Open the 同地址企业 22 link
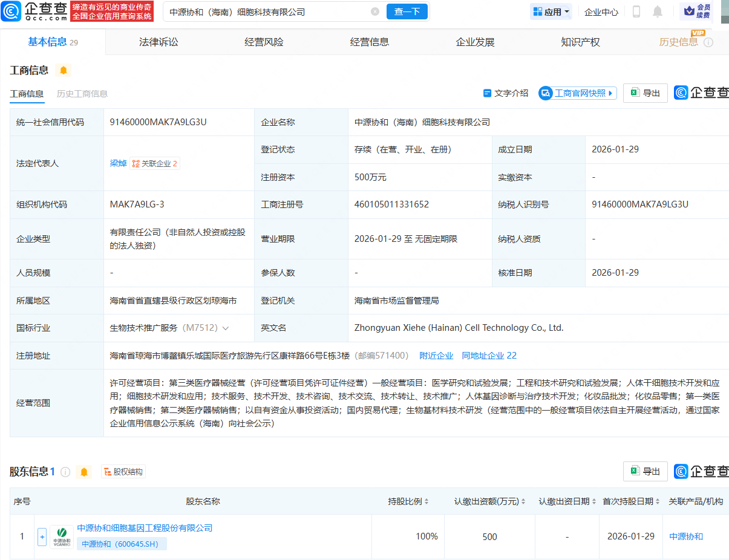Image resolution: width=729 pixels, height=560 pixels. (x=489, y=355)
